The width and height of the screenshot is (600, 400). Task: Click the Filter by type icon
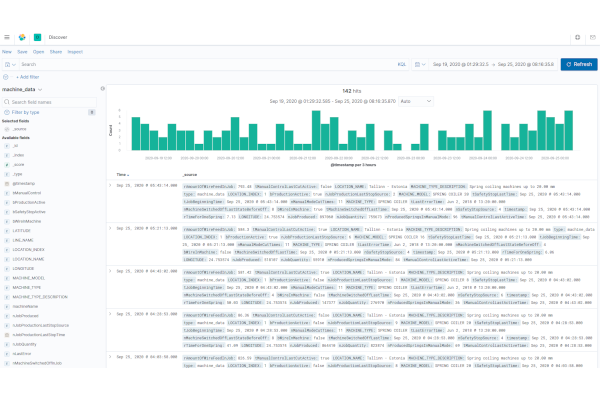coord(7,112)
